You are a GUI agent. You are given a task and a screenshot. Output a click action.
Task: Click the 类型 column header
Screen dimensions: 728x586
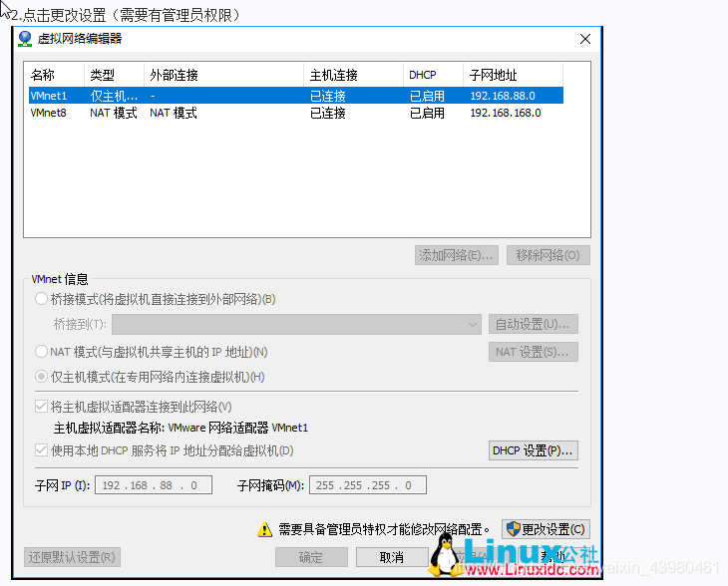click(115, 75)
